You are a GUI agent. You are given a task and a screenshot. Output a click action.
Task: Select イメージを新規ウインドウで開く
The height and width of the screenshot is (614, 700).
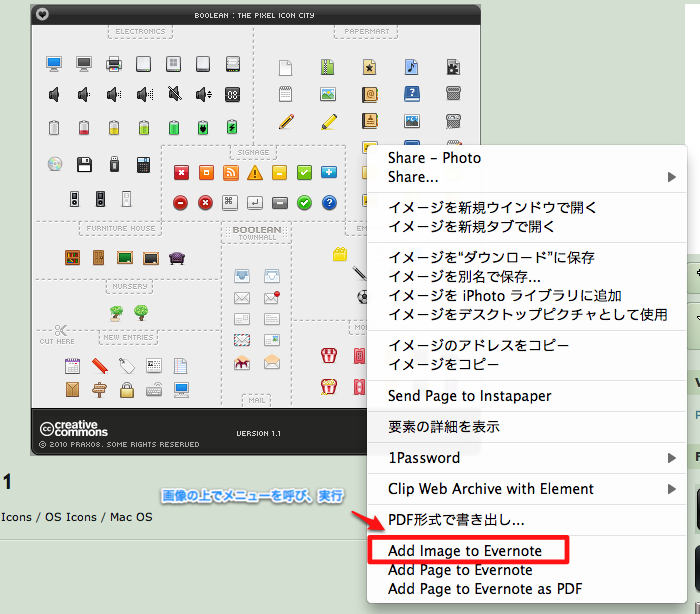(x=492, y=207)
